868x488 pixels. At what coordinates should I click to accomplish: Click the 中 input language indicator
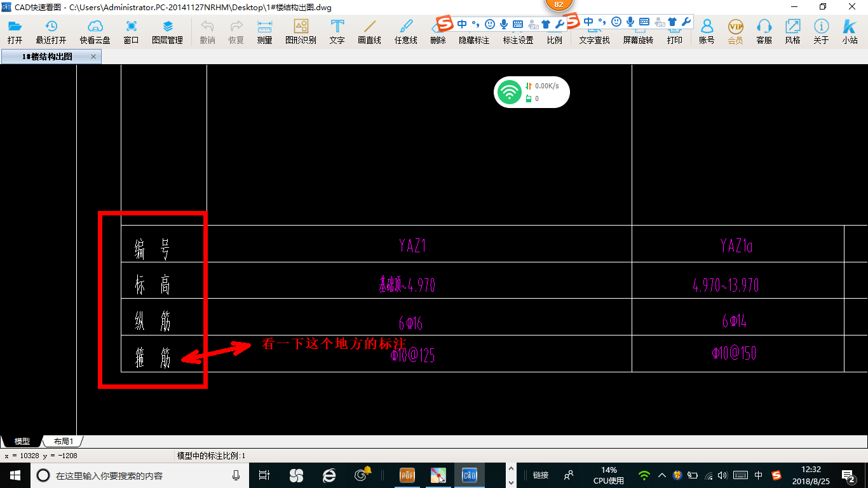pos(759,475)
